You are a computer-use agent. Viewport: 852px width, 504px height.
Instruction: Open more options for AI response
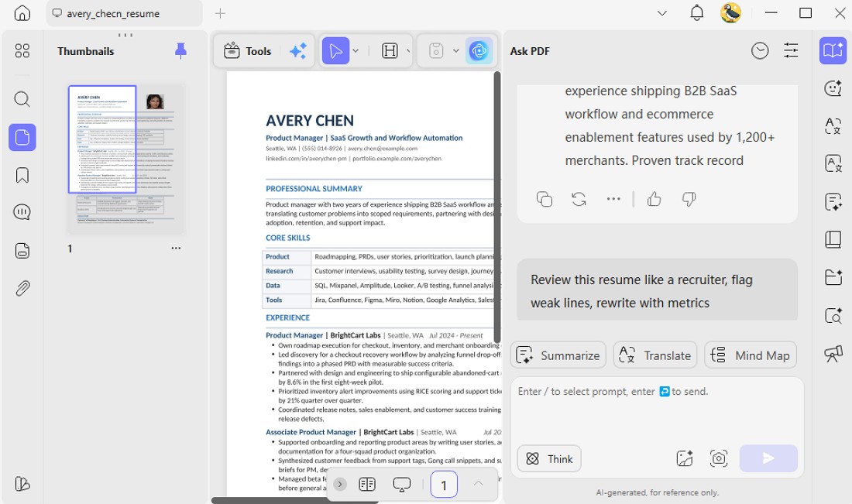(x=613, y=199)
